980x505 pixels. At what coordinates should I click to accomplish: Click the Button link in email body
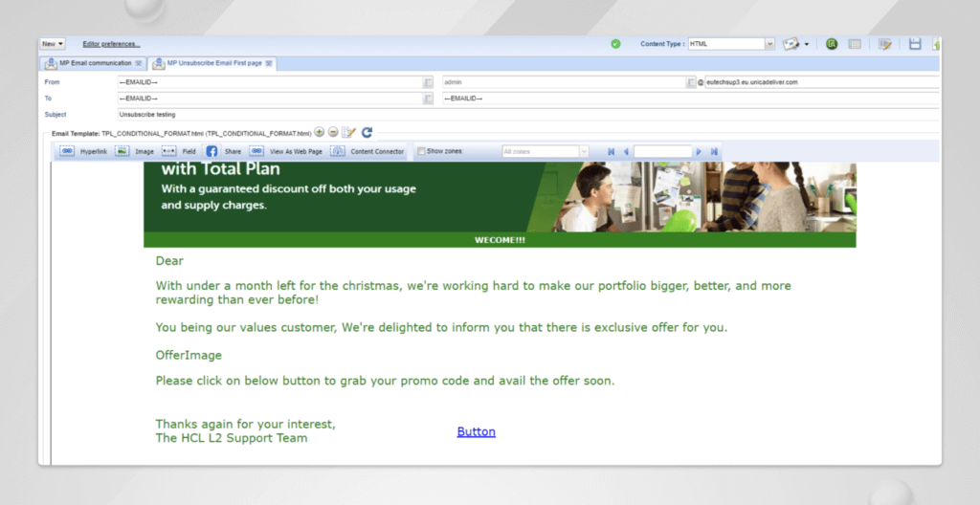pyautogui.click(x=476, y=431)
